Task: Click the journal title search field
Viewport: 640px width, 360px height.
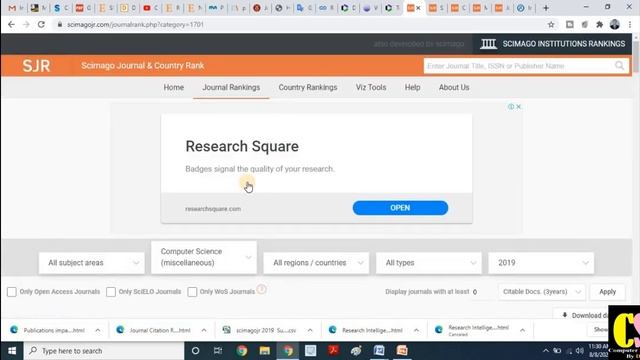Action: pyautogui.click(x=518, y=66)
